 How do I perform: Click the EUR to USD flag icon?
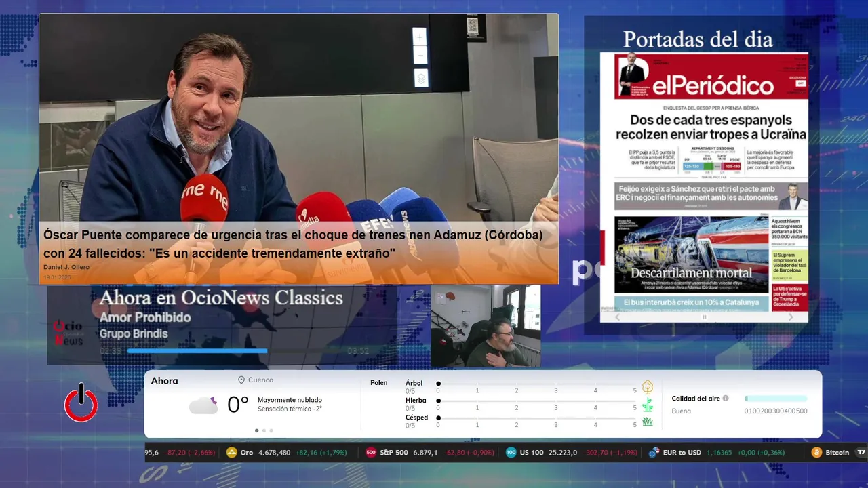[x=654, y=453]
